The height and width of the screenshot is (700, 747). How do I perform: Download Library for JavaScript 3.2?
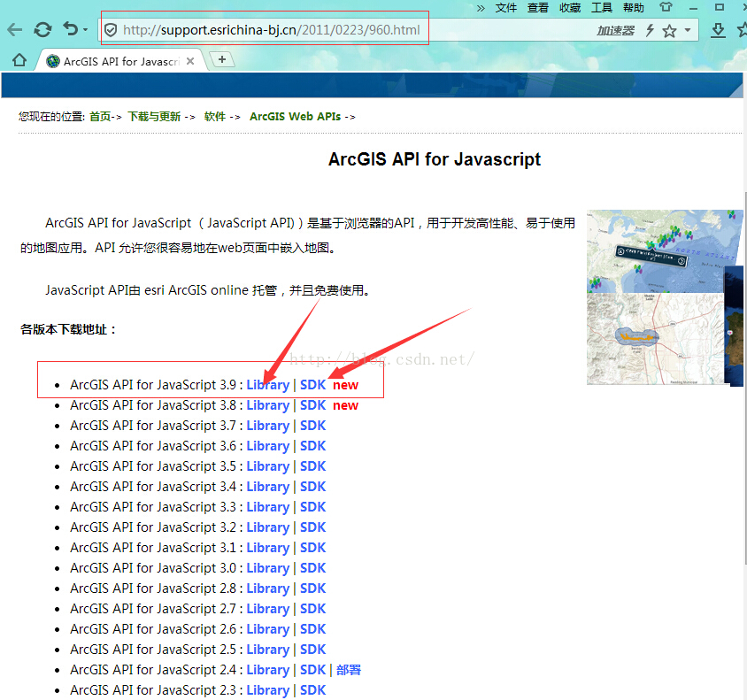point(268,527)
